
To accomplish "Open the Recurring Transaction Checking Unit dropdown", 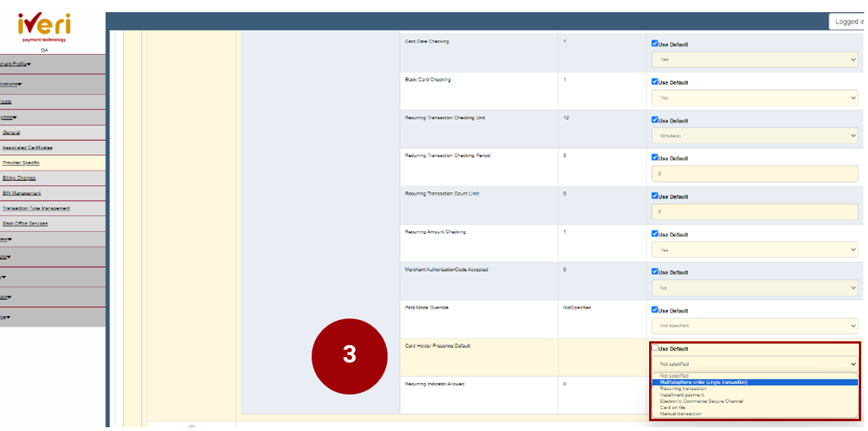I will (x=755, y=135).
